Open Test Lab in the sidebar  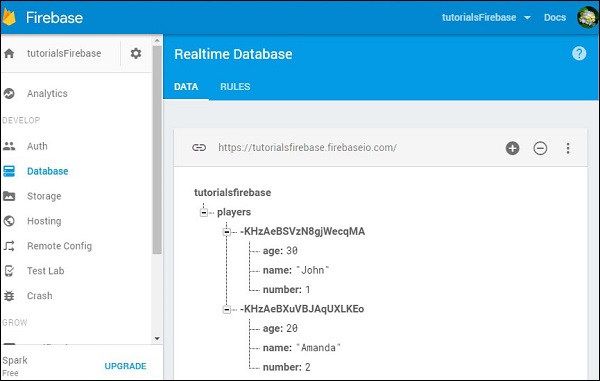click(x=46, y=271)
